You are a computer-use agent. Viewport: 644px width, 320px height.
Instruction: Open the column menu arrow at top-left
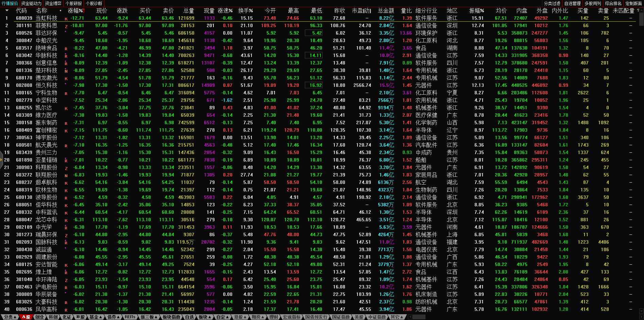click(6, 11)
